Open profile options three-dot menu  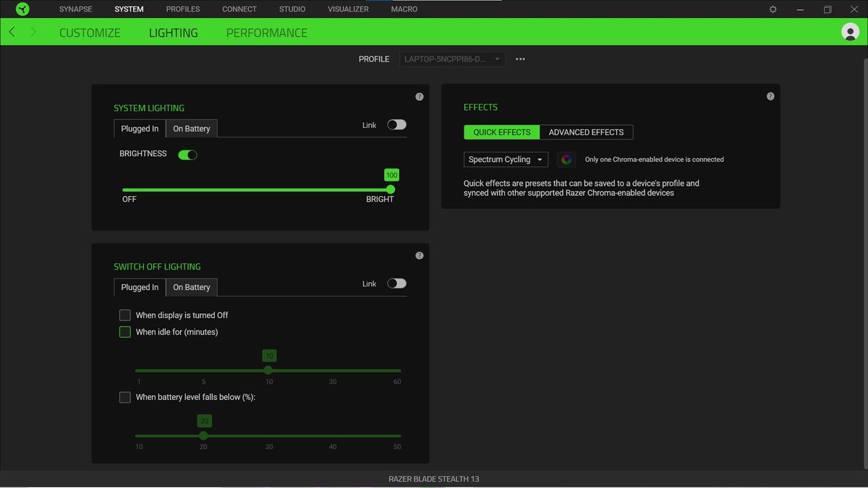click(520, 59)
